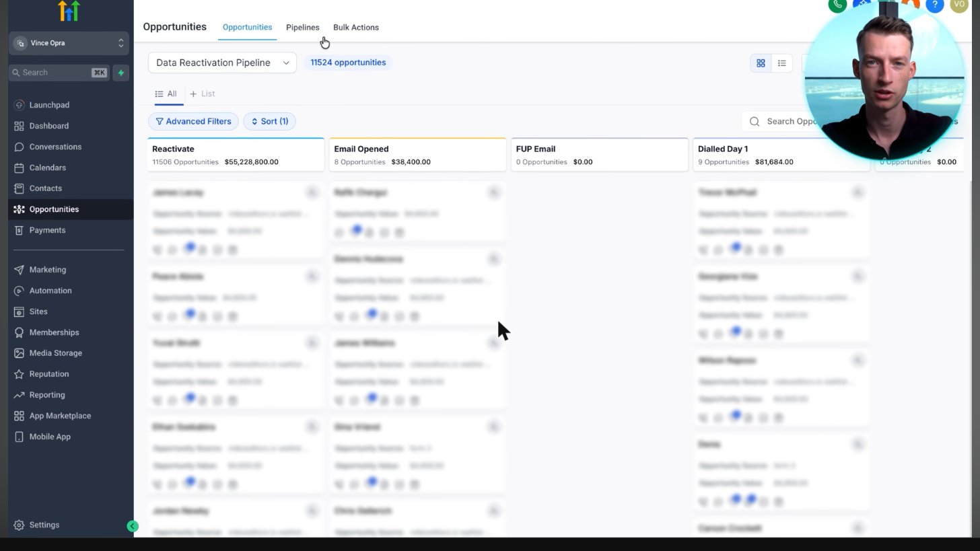Switch to the Pipelines tab
Image resolution: width=980 pixels, height=551 pixels.
click(302, 28)
